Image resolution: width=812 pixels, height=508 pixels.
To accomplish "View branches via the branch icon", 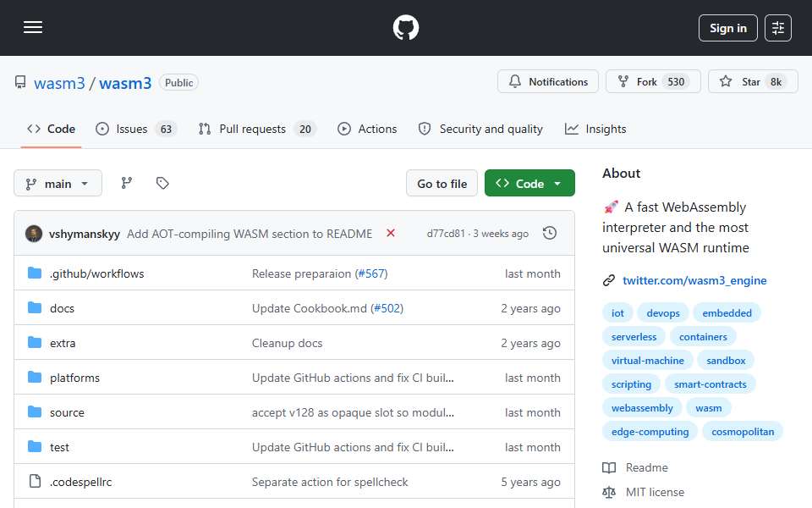I will [126, 183].
